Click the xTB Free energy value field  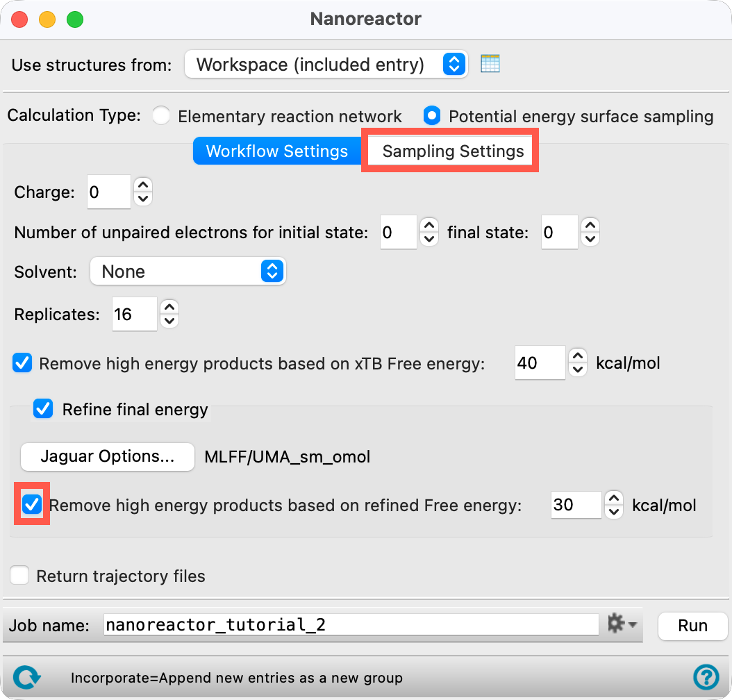[x=540, y=362]
